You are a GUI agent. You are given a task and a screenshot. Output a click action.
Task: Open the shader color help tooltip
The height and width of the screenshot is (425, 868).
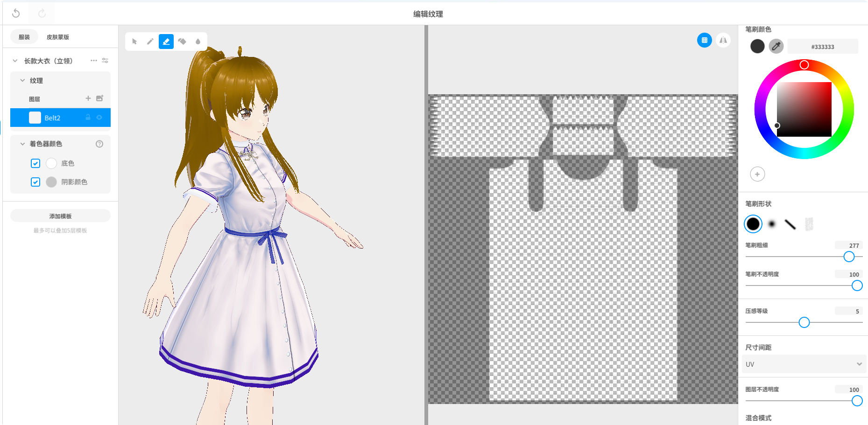click(x=99, y=144)
